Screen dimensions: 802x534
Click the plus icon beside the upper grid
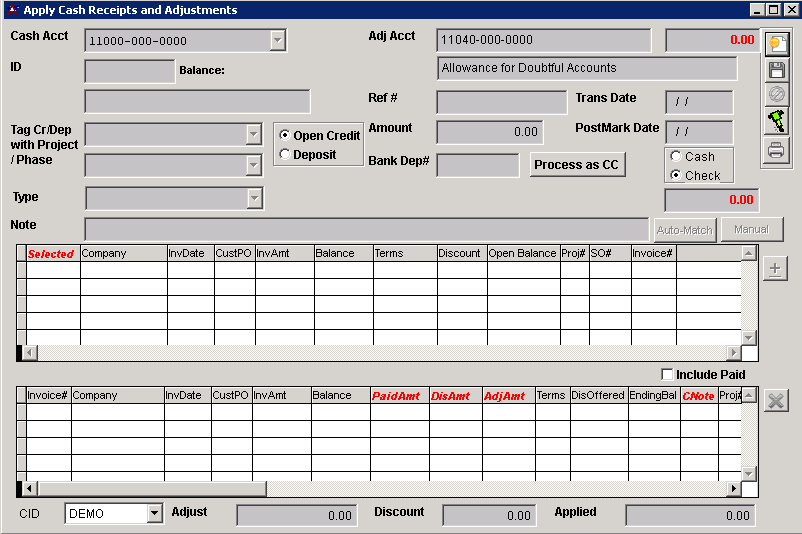[776, 268]
